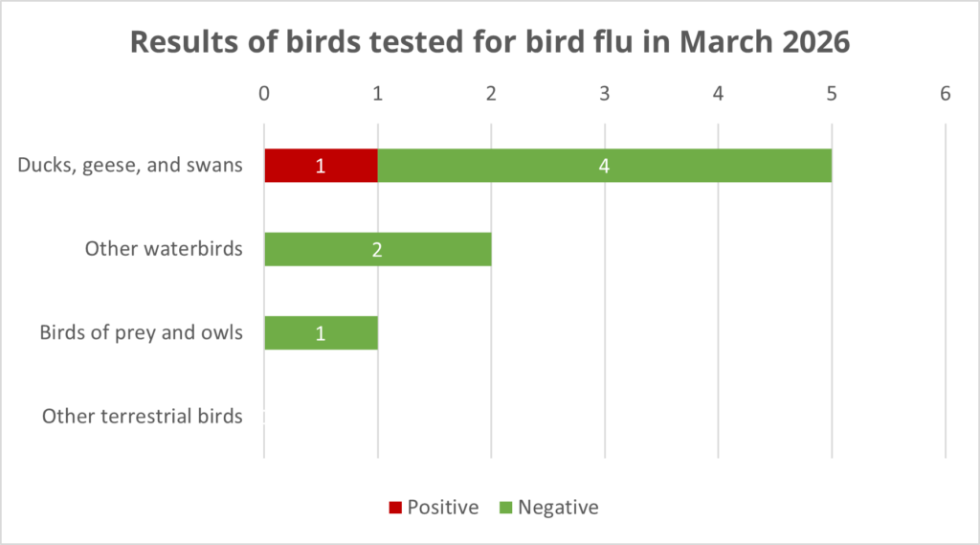Click the 'Ducks, geese, and swans' category label

(x=130, y=166)
